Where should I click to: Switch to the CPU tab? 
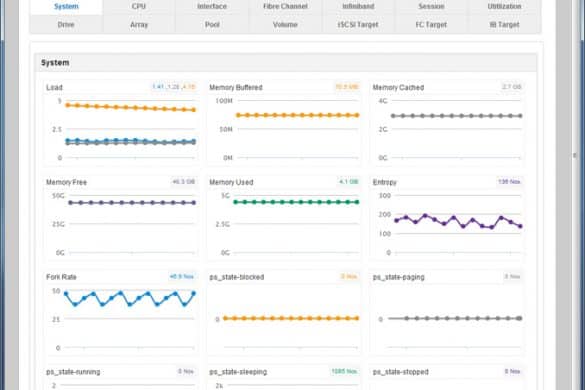[x=139, y=6]
